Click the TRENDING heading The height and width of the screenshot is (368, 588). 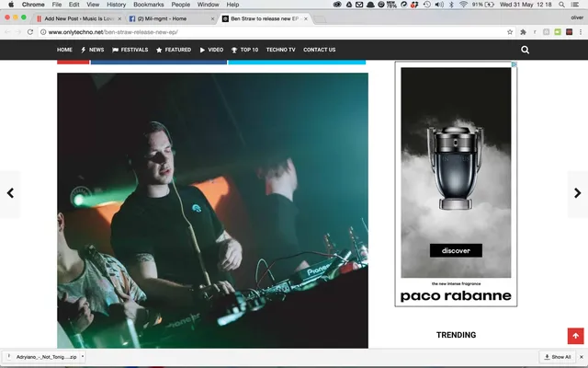[456, 335]
